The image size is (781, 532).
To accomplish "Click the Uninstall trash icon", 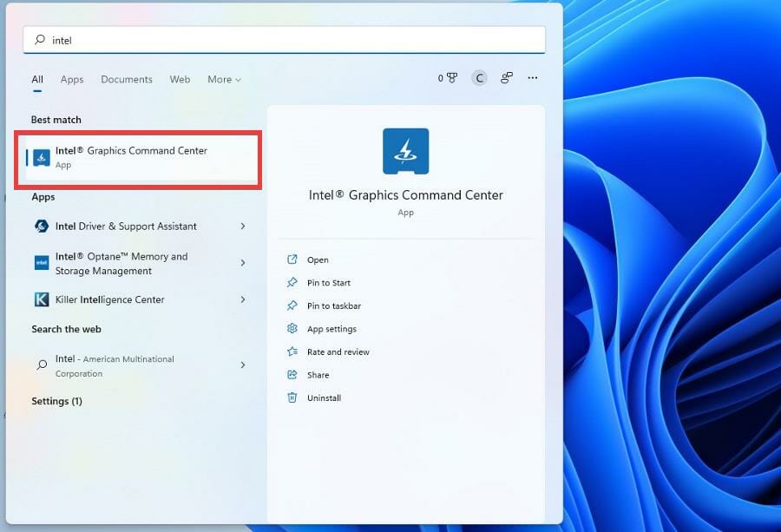I will [x=292, y=397].
